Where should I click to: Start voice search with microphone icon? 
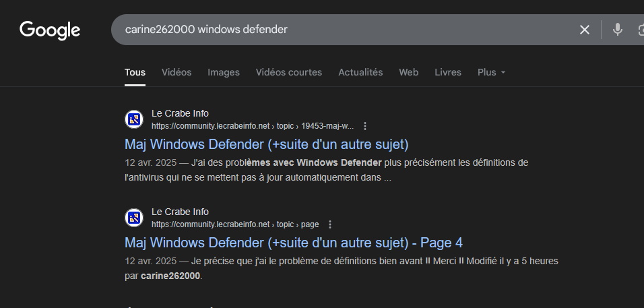[x=617, y=30]
